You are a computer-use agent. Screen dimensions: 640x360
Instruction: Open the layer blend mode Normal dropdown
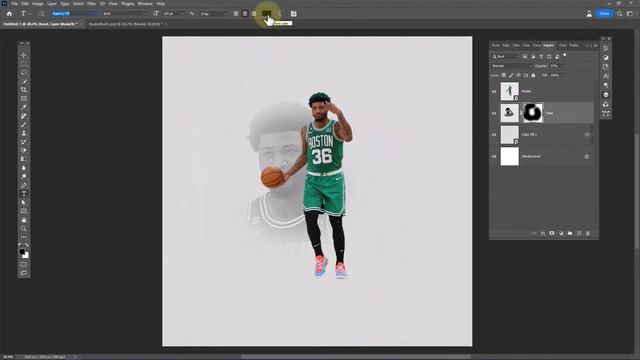pyautogui.click(x=511, y=66)
